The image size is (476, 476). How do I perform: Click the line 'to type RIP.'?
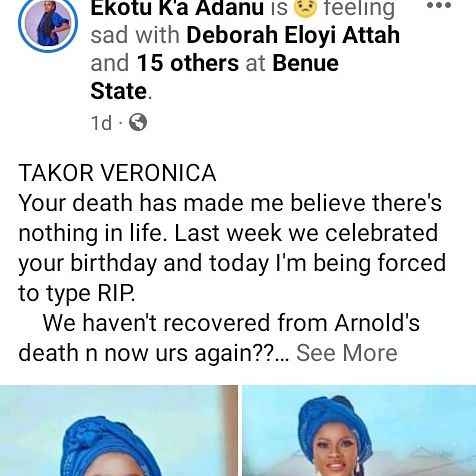tap(77, 293)
